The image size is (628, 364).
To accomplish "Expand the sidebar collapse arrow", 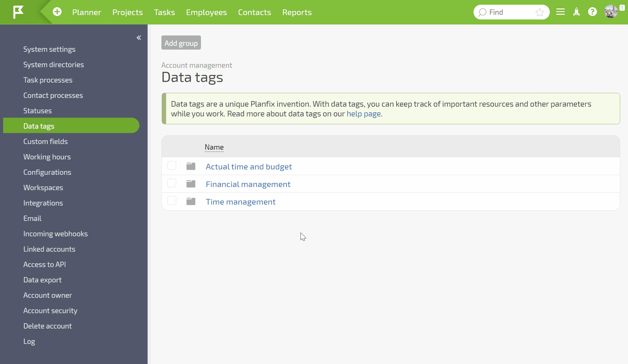I will (x=139, y=38).
